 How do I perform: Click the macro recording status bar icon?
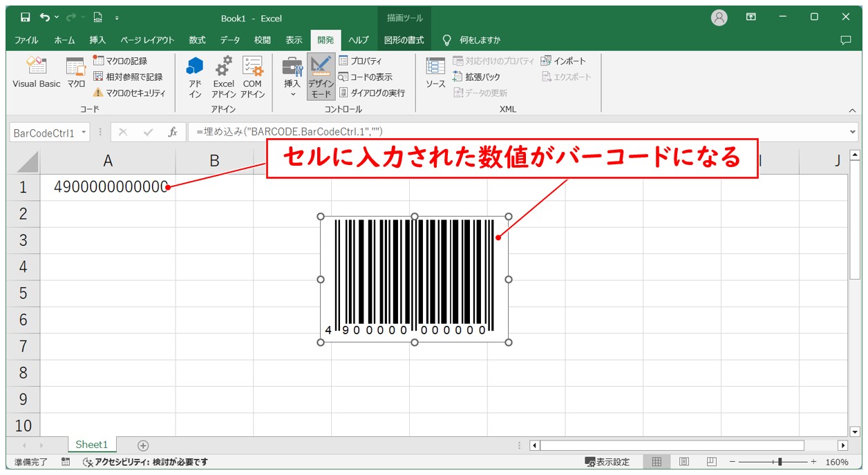coord(66,462)
